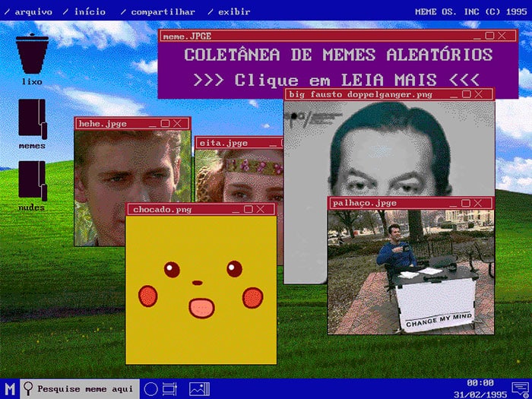
Task: Click the circle icon in taskbar
Action: coord(150,388)
